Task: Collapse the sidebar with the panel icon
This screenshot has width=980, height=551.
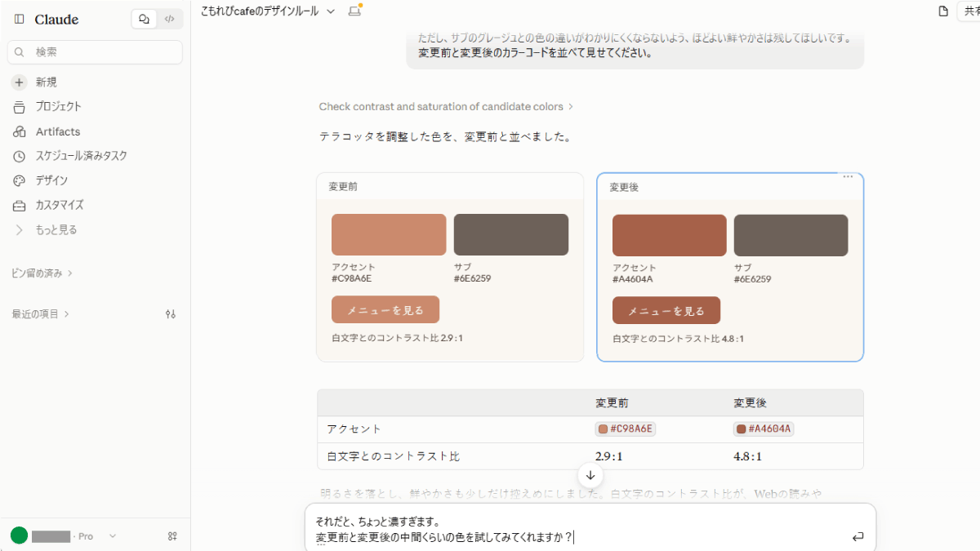Action: 20,19
